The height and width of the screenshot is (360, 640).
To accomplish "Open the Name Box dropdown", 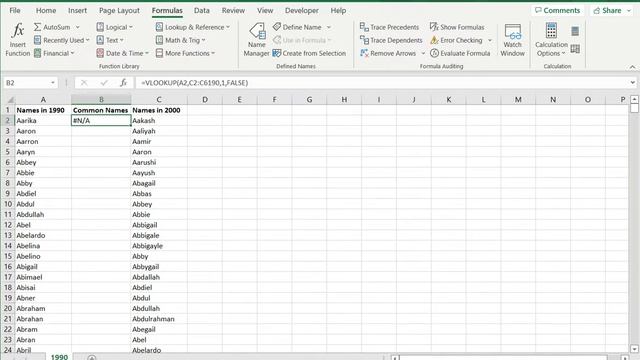I will click(x=53, y=83).
